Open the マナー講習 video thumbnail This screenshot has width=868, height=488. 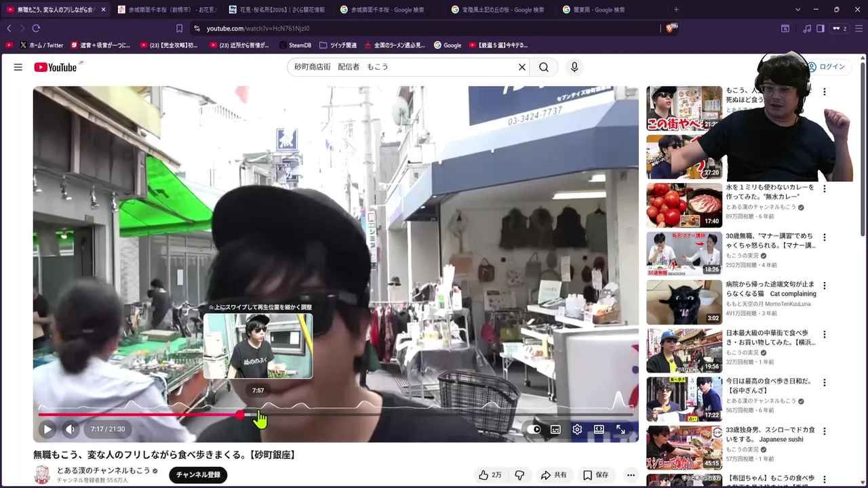684,253
